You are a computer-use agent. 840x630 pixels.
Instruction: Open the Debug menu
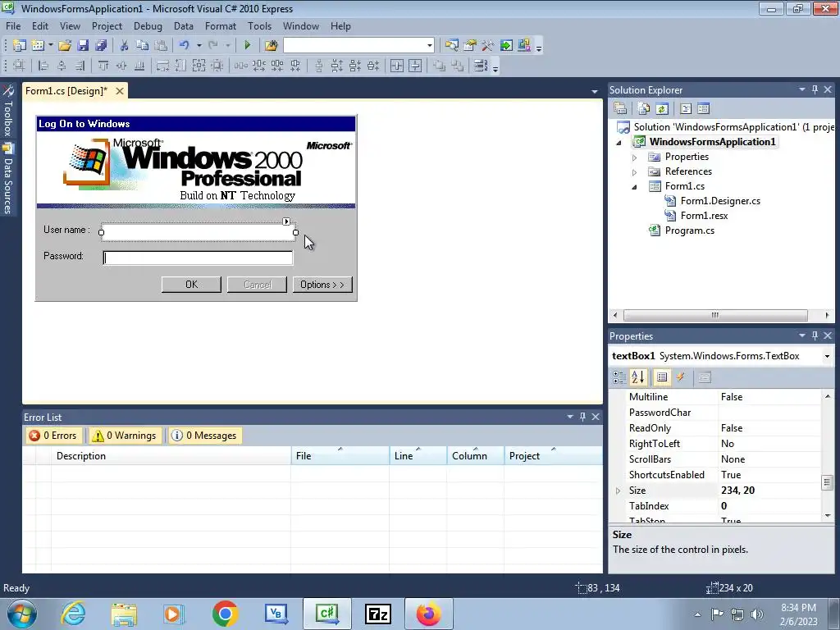(148, 25)
